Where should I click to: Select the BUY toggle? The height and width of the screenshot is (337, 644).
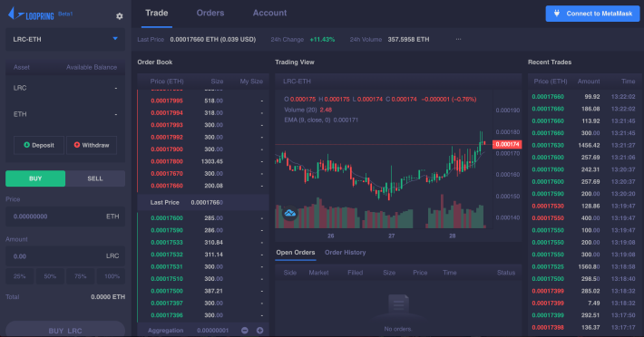(35, 178)
